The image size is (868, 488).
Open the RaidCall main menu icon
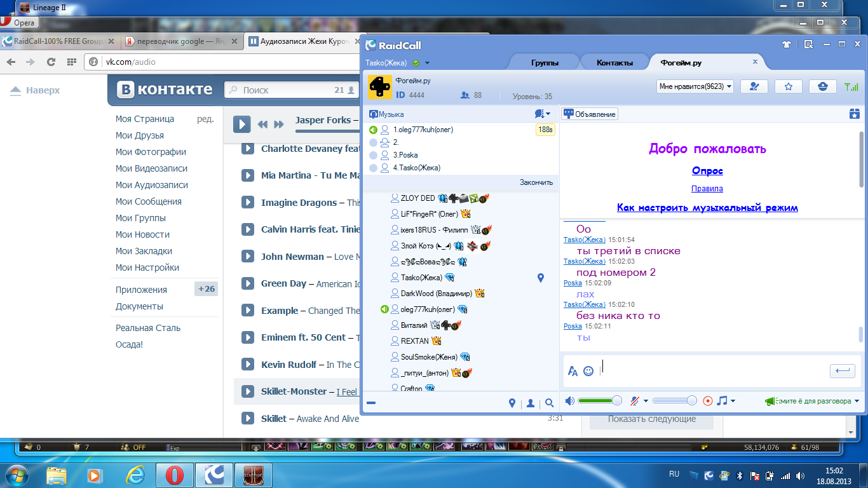click(808, 44)
